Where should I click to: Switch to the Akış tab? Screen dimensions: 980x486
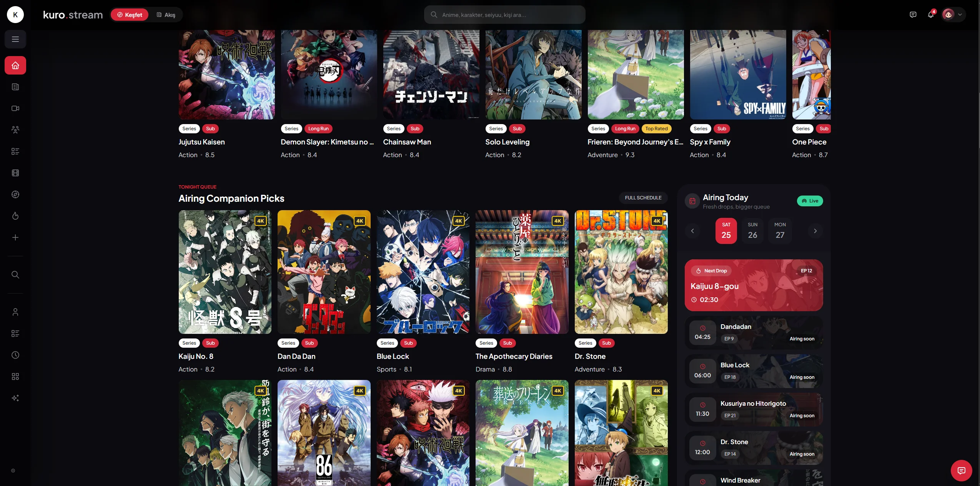pyautogui.click(x=166, y=15)
